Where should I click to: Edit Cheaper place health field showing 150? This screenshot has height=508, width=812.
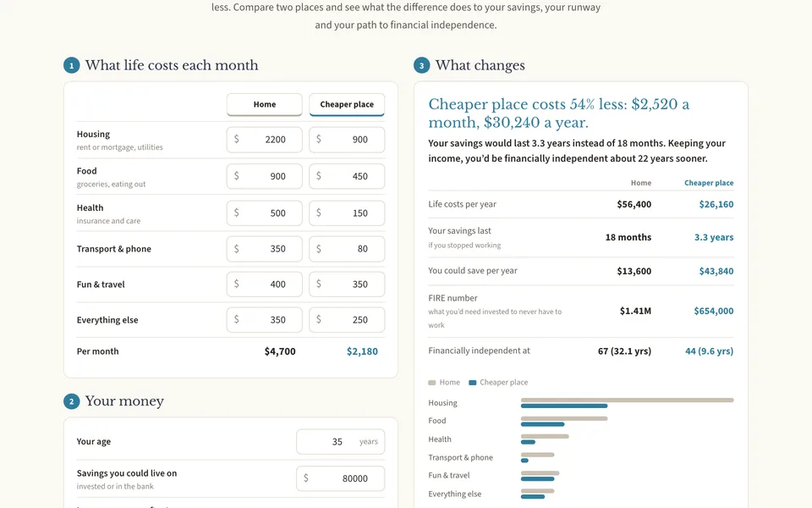point(347,213)
